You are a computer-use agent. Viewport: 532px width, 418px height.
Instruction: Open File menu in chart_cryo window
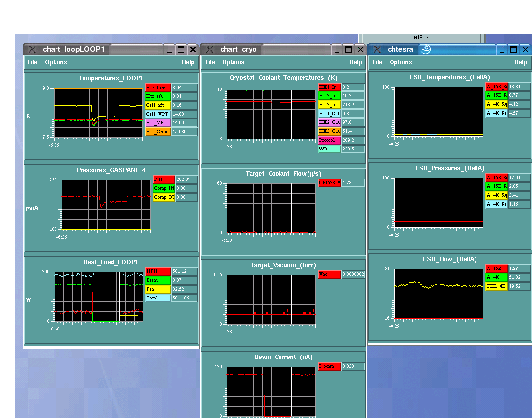[210, 62]
